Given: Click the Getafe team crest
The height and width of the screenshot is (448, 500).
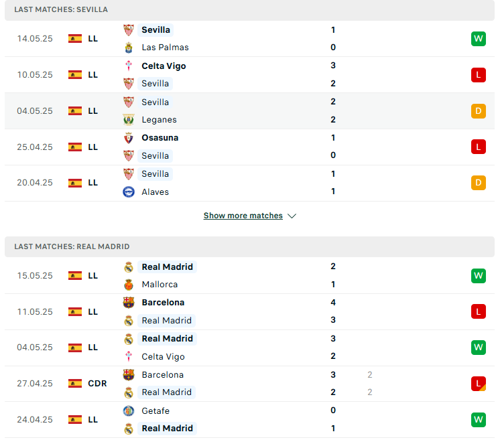Looking at the screenshot, I should (x=129, y=410).
